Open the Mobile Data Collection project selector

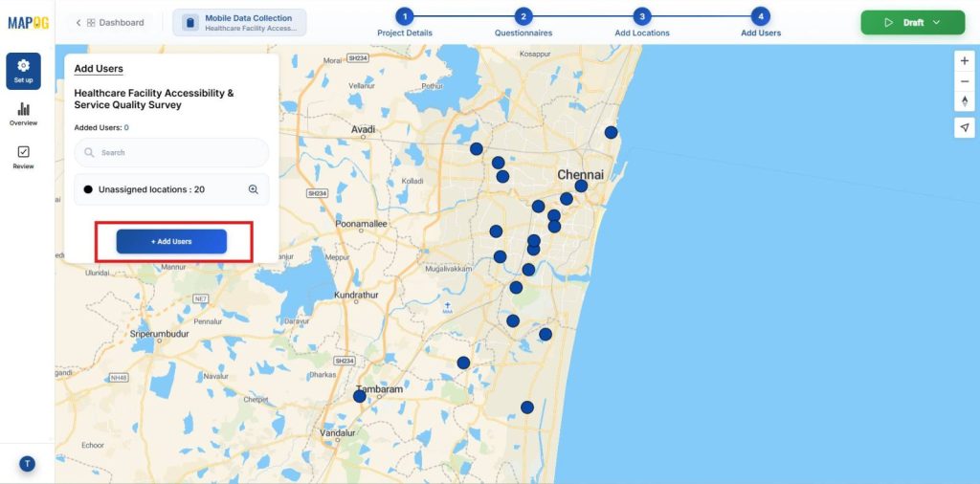239,22
